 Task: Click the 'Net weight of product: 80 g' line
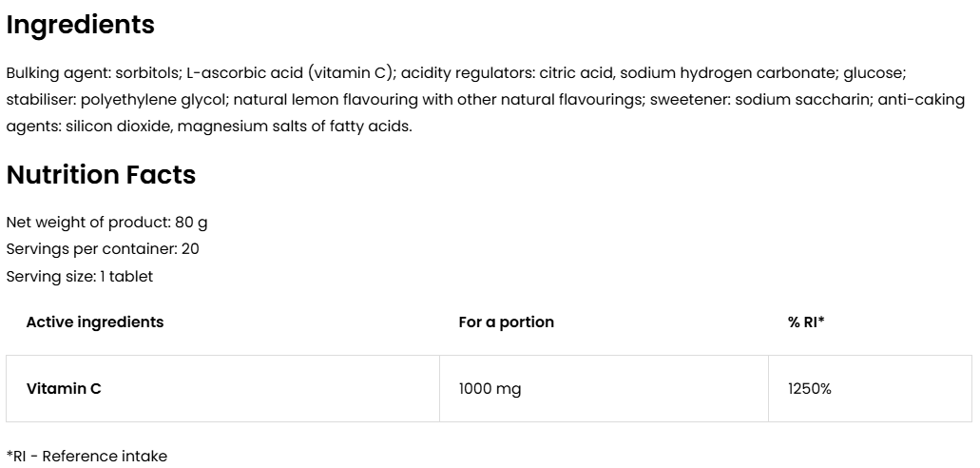(106, 222)
